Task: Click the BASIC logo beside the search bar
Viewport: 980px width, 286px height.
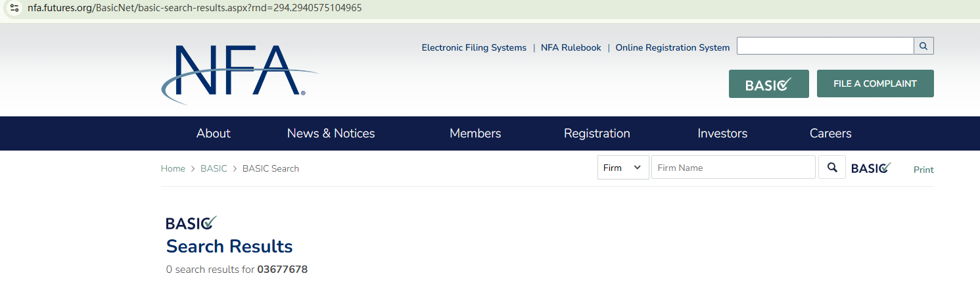Action: [x=871, y=168]
